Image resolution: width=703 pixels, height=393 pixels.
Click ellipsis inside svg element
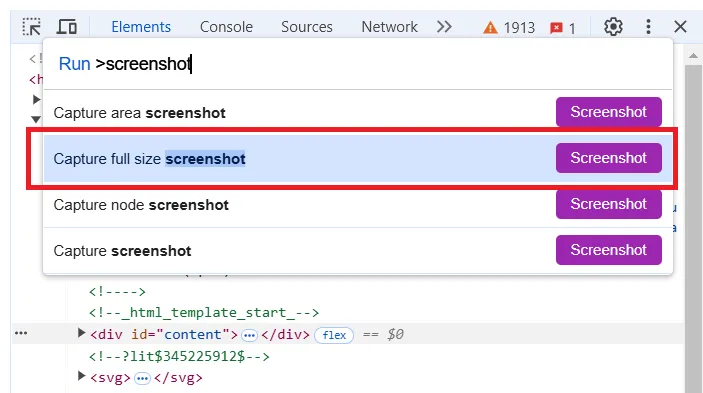coord(142,379)
